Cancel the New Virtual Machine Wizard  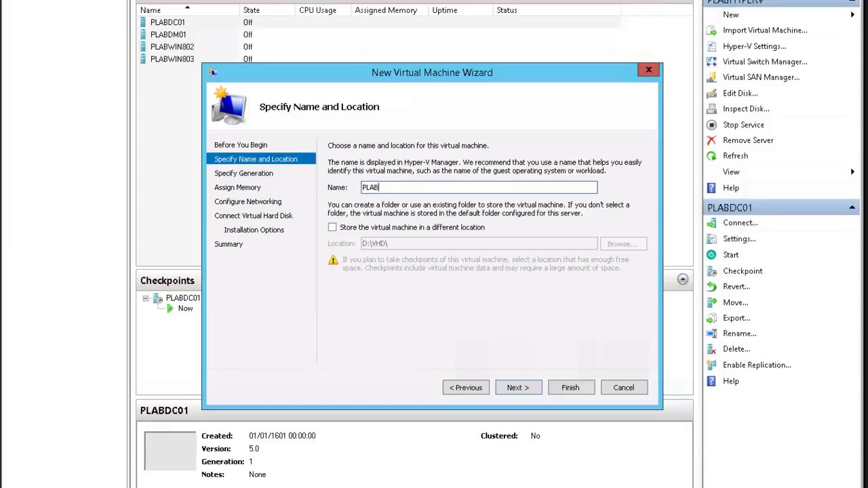point(624,388)
